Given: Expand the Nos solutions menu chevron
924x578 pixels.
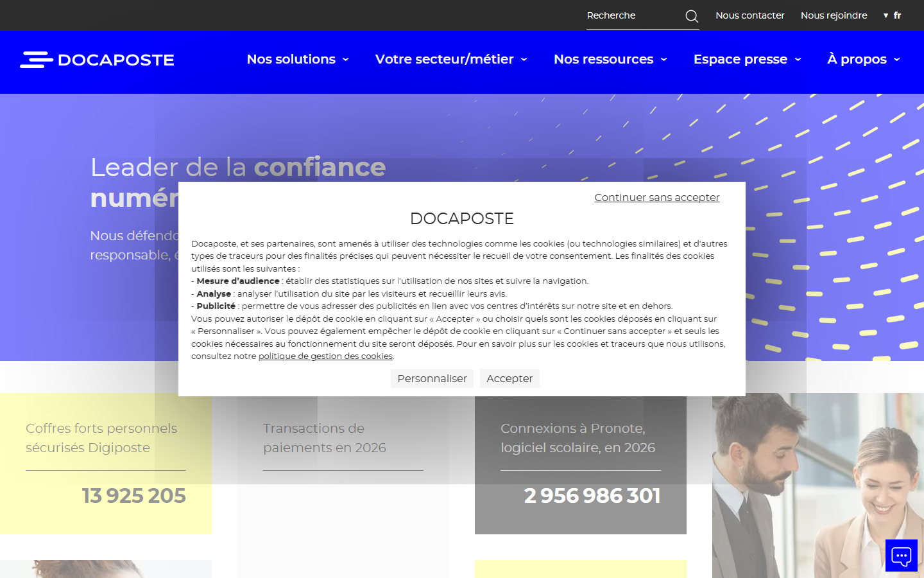Looking at the screenshot, I should point(346,60).
